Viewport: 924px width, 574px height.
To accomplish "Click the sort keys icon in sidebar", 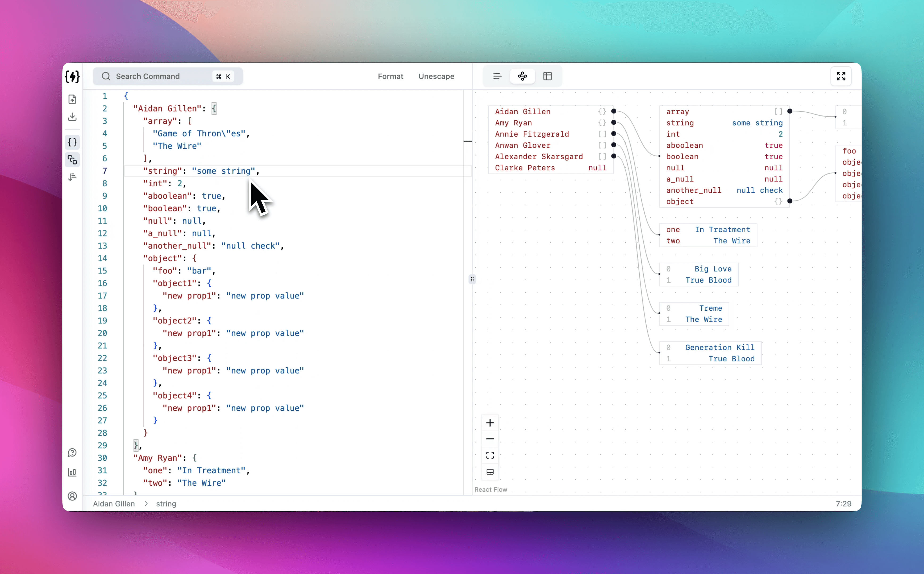I will tap(72, 177).
